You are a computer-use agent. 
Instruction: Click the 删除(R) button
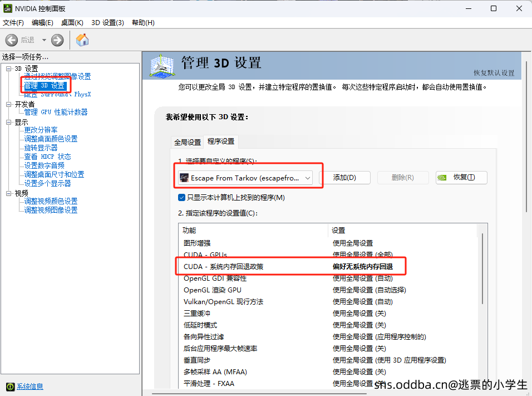coord(403,178)
